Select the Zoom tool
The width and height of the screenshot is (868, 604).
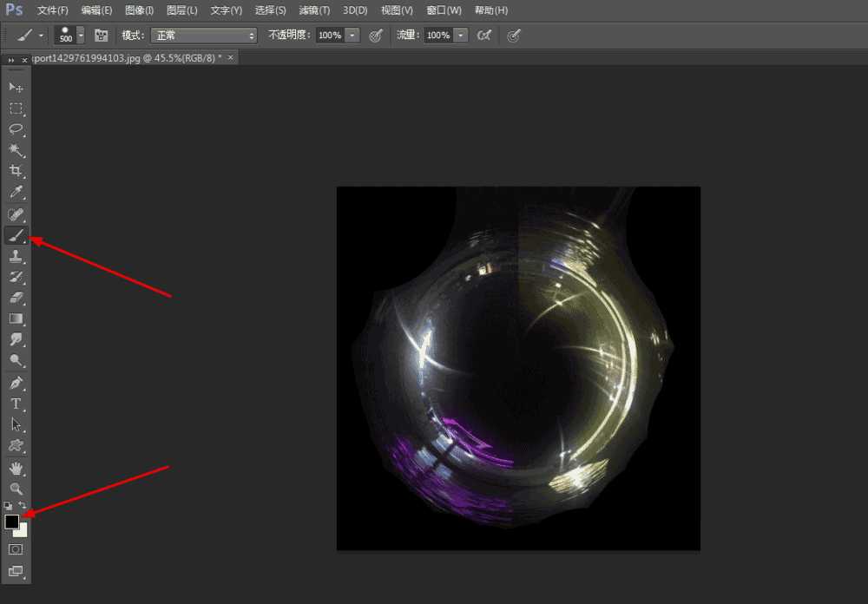15,489
